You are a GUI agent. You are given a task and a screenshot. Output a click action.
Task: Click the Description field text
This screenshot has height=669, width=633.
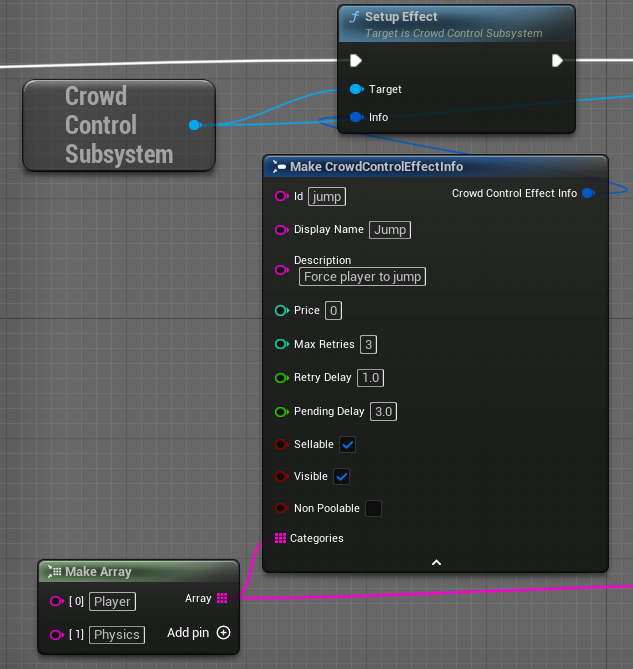[362, 276]
